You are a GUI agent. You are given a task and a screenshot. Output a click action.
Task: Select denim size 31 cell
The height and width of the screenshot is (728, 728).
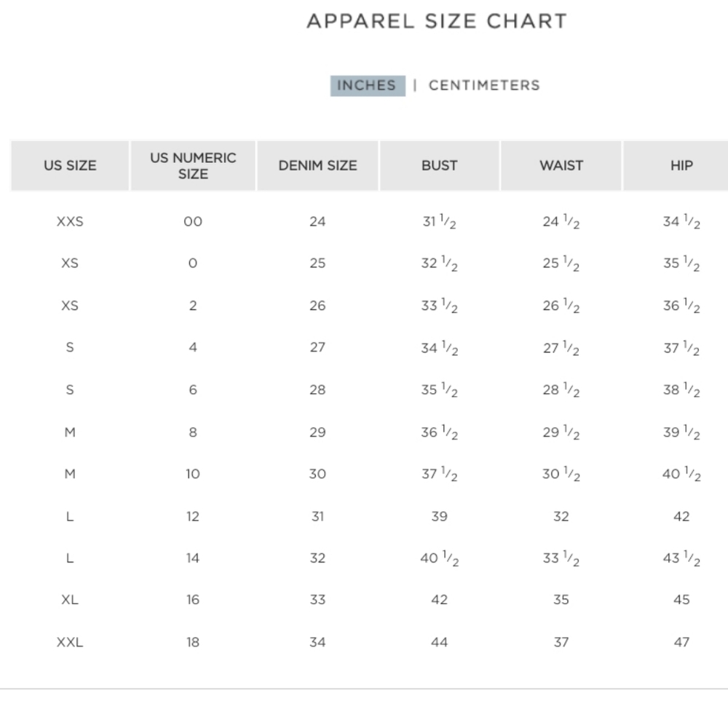point(317,516)
